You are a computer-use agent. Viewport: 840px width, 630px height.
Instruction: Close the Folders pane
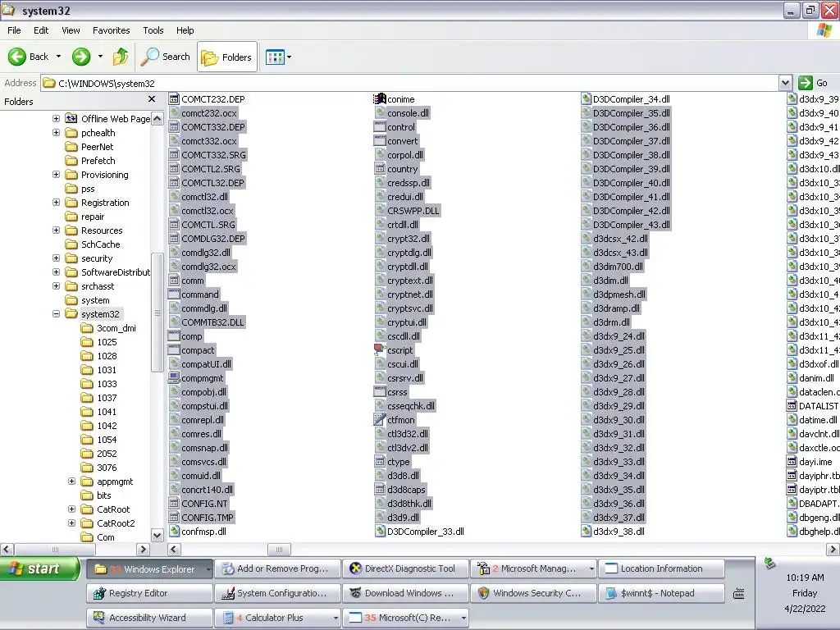(x=152, y=99)
